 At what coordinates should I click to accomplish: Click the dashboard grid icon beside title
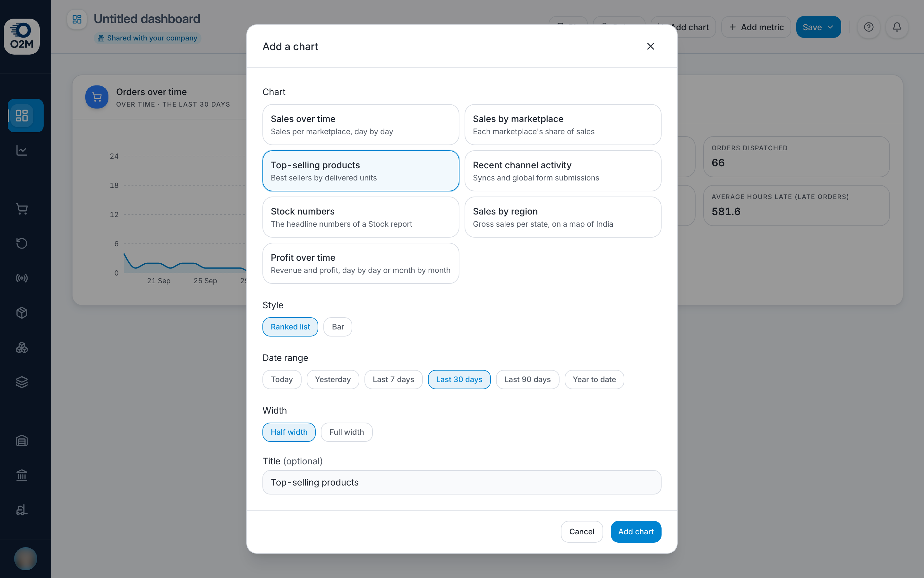[x=77, y=19]
